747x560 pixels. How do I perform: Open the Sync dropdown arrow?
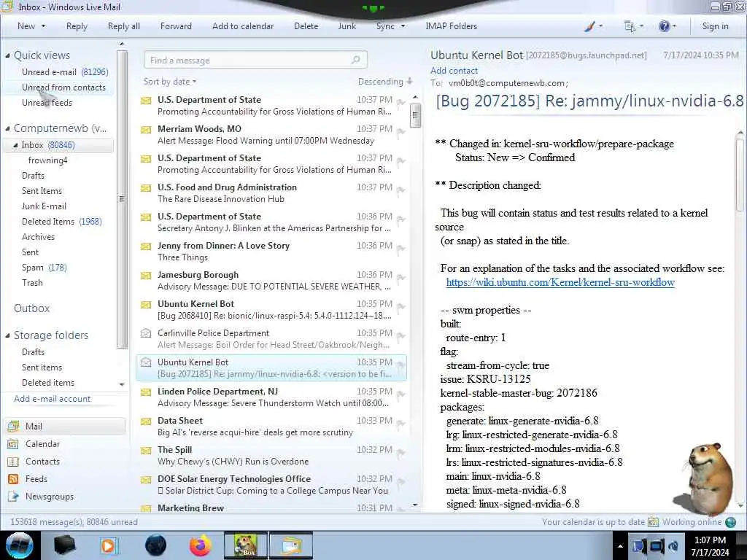coord(403,26)
